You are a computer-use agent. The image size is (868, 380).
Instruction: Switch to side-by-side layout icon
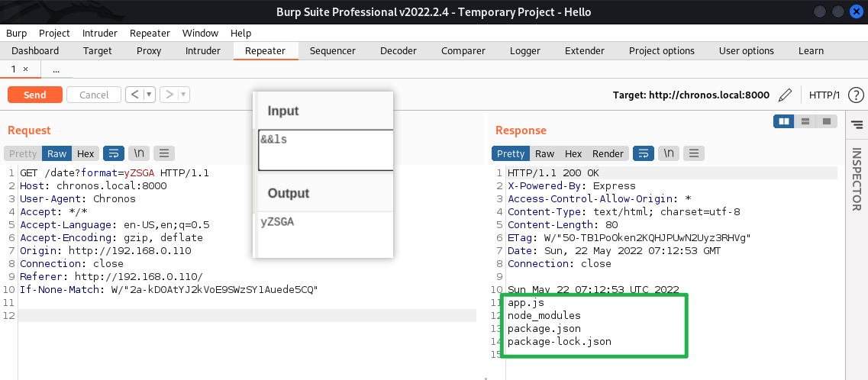tap(783, 121)
